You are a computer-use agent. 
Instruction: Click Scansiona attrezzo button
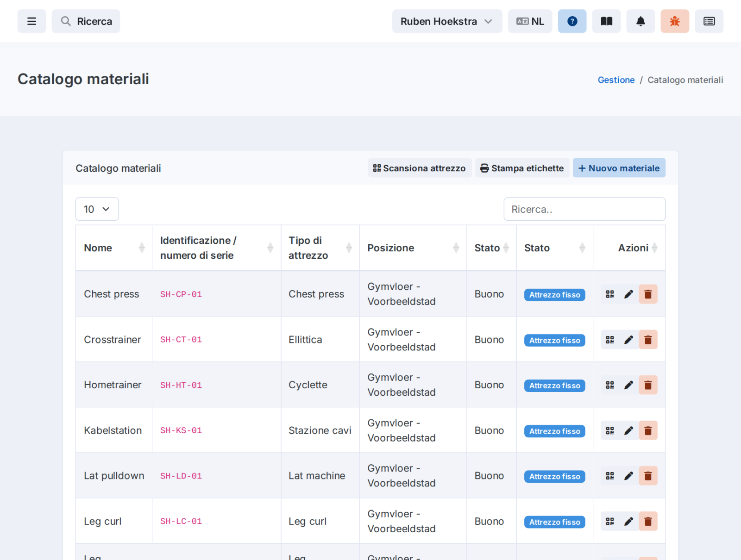(420, 168)
